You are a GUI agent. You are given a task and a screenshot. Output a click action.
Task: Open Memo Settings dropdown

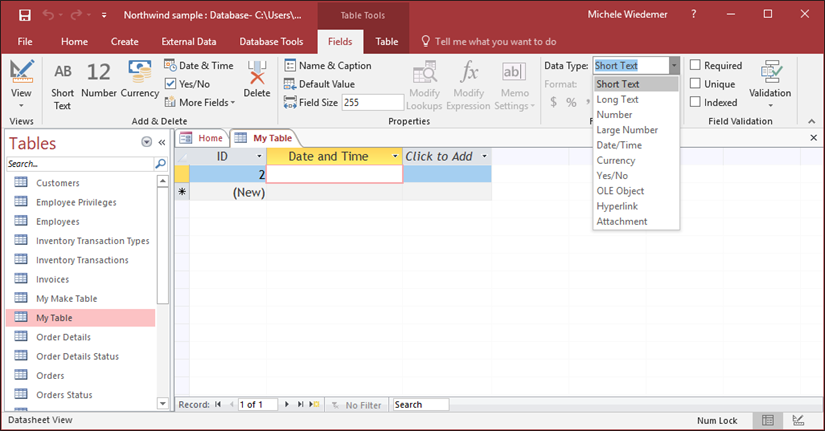[515, 86]
